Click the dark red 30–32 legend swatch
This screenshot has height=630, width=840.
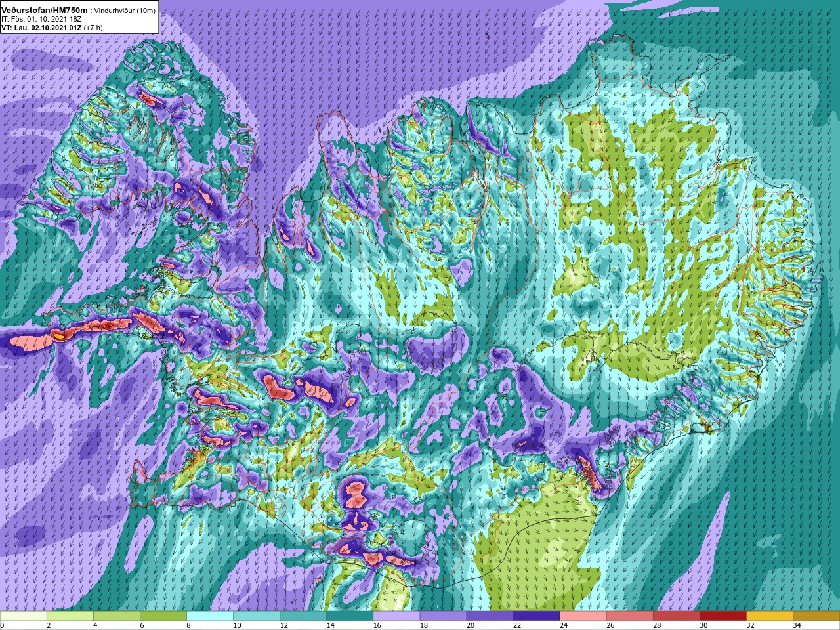[x=723, y=616]
